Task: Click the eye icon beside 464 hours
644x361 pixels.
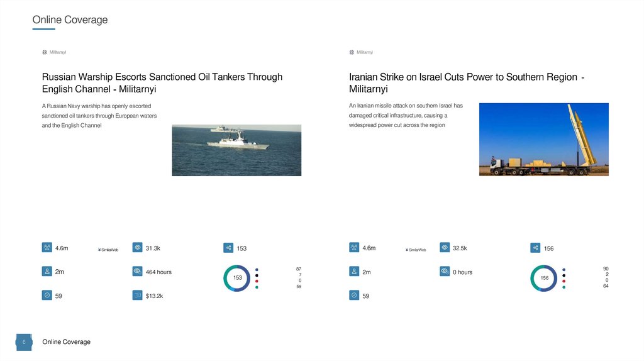Action: (137, 271)
